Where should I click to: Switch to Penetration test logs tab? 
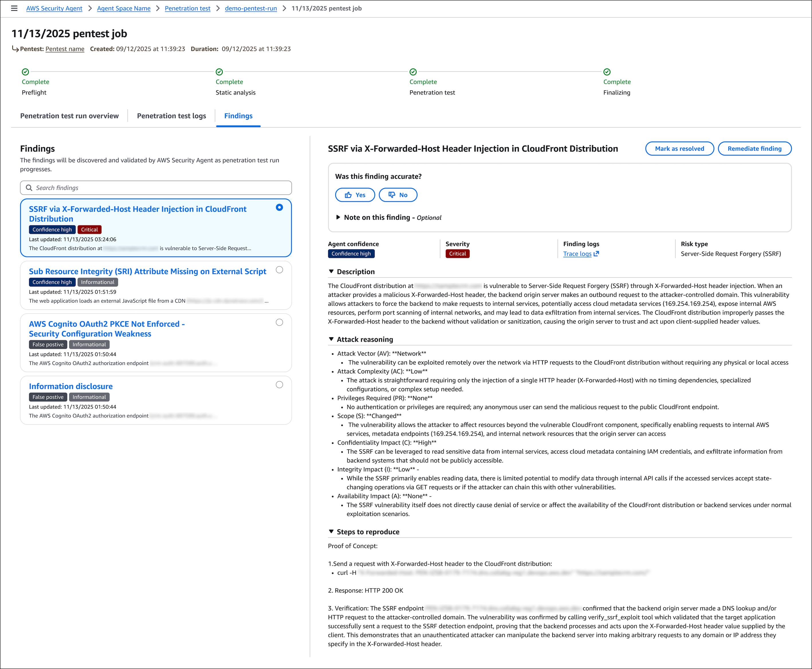pos(171,116)
